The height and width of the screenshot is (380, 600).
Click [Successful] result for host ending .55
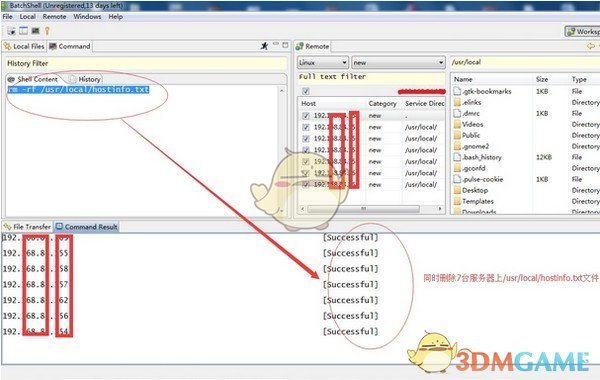[350, 253]
